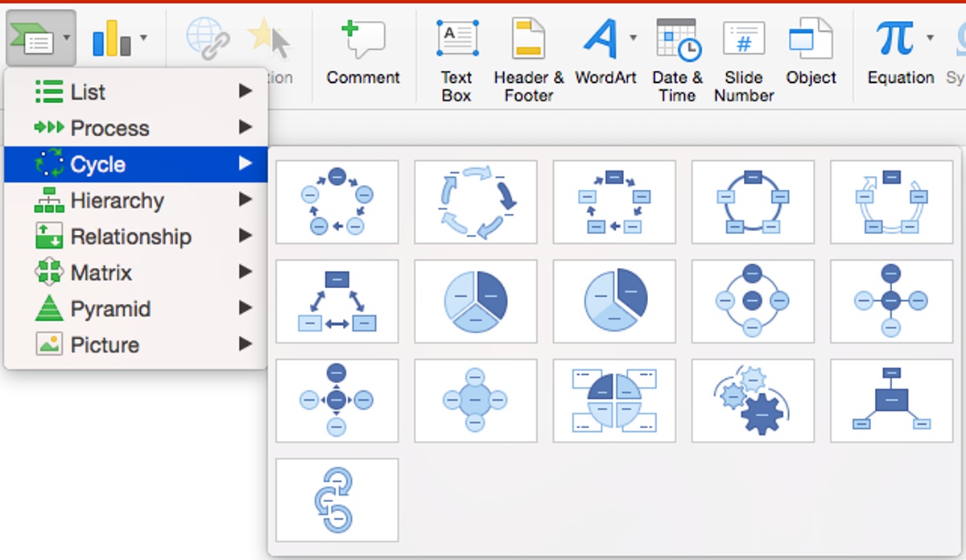Choose the Continuous Cycle layout

(891, 202)
